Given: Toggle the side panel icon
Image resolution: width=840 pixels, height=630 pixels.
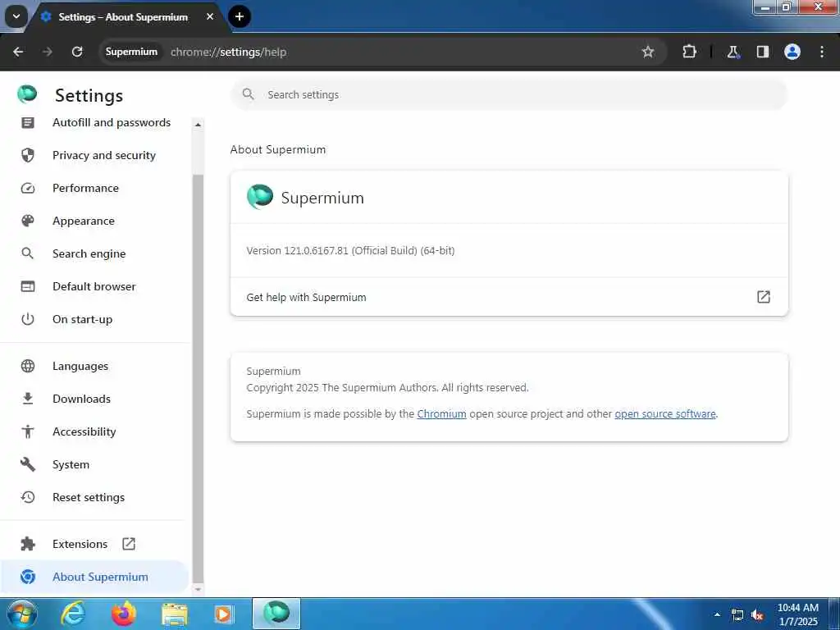Looking at the screenshot, I should click(x=763, y=52).
